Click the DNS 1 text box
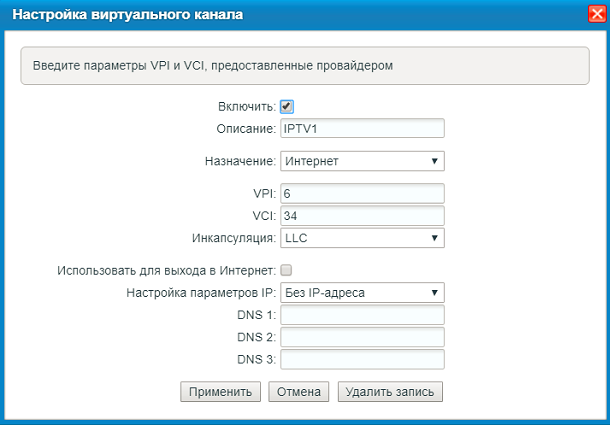Viewport: 610px width, 425px height. [362, 315]
